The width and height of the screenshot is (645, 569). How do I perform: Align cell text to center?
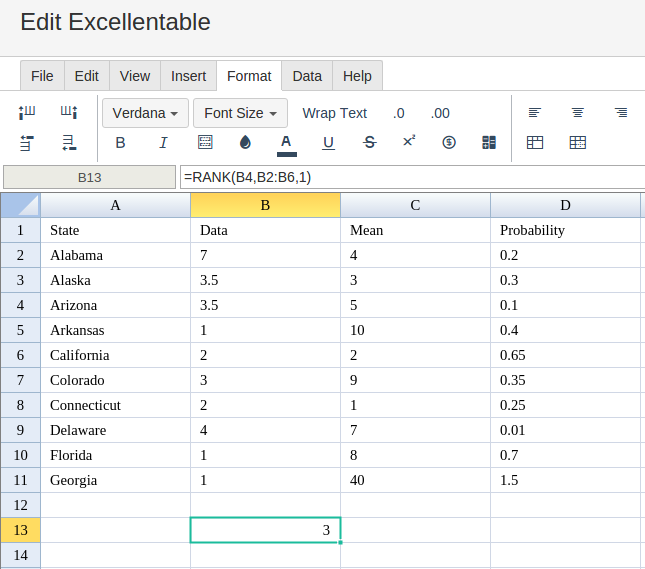click(x=577, y=113)
